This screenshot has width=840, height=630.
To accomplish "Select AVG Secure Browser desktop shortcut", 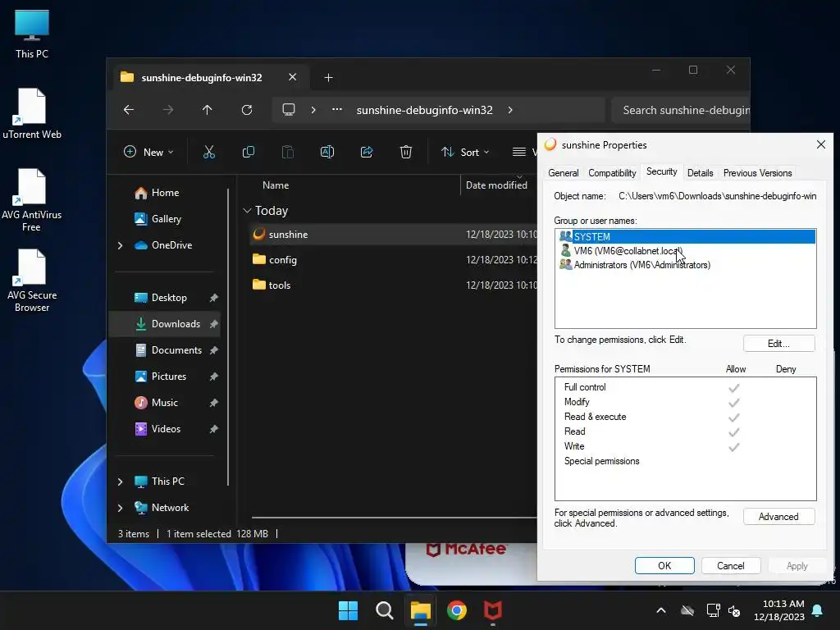I will coord(32,281).
